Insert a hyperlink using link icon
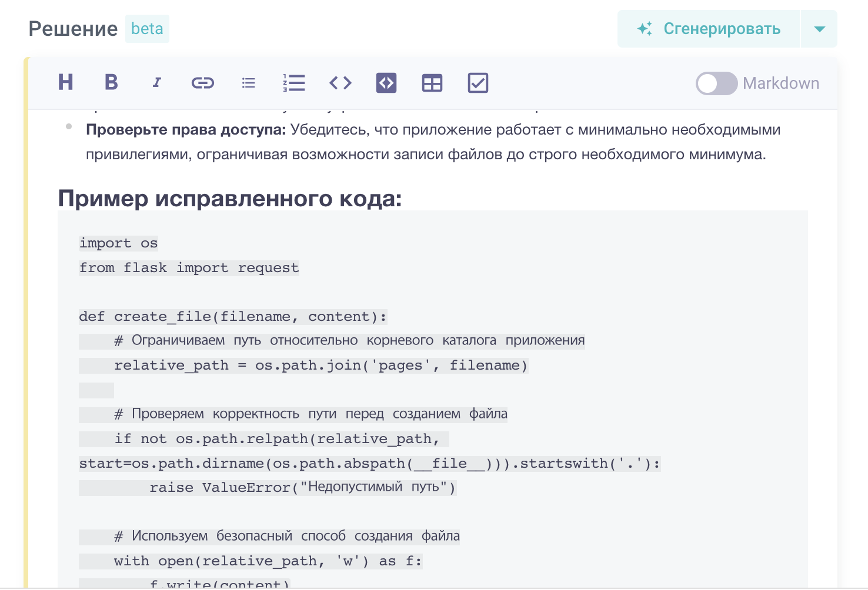 point(203,83)
